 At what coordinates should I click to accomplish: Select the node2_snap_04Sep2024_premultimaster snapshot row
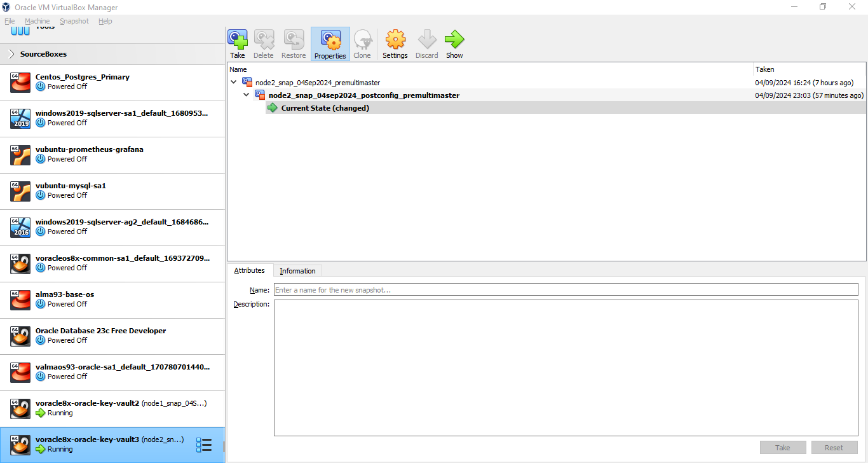click(x=546, y=82)
